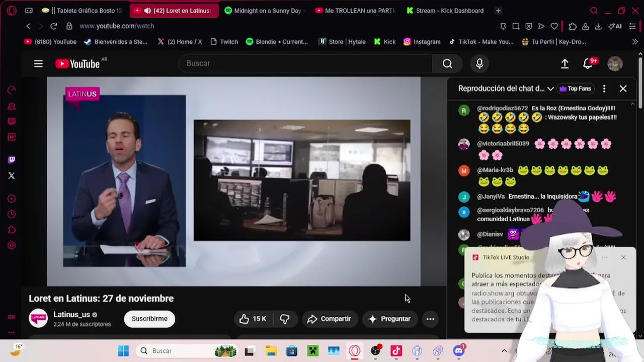Viewport: 644px width, 362px height.
Task: Dislike the video with thumbs-down
Action: pos(285,319)
